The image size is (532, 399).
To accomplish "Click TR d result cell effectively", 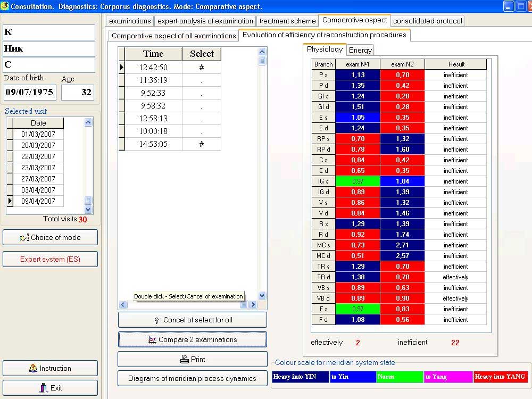I will click(x=456, y=277).
